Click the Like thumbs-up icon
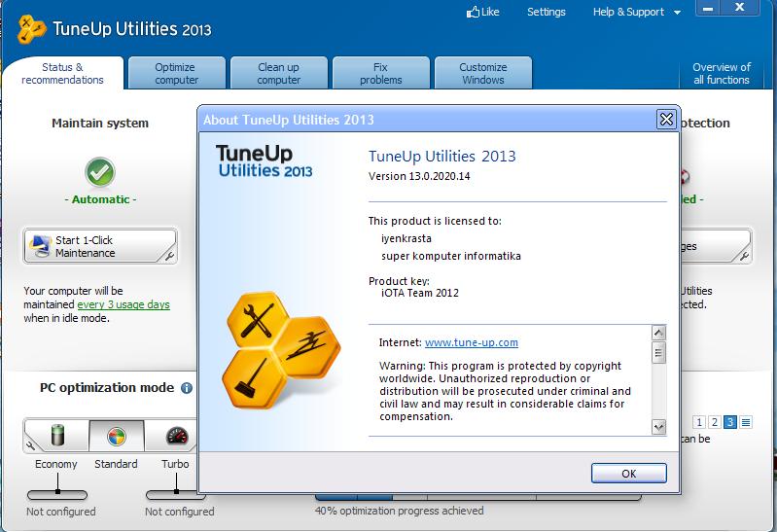The image size is (777, 532). coord(473,12)
